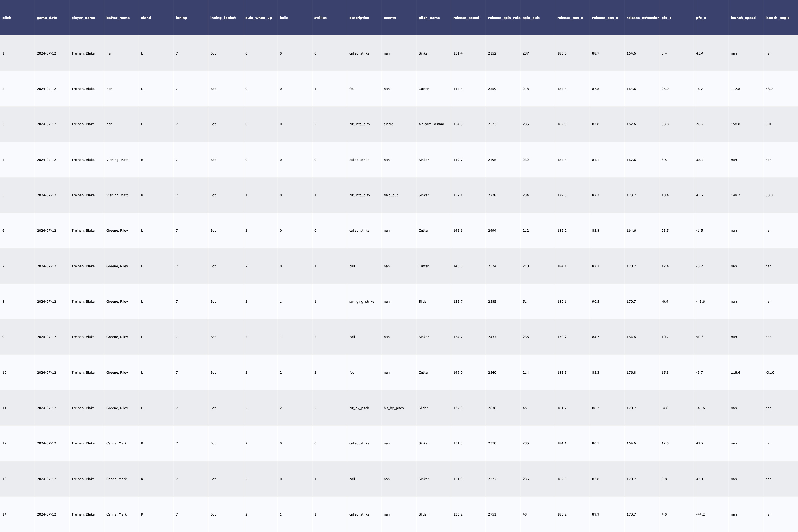Viewport: 798px width, 532px height.
Task: Click pfx_x value -46.6
Action: 700,408
